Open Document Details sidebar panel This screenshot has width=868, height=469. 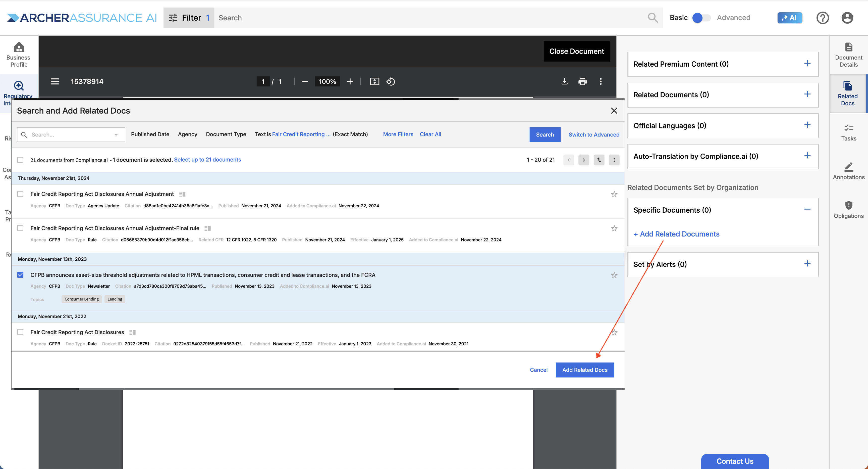tap(848, 55)
